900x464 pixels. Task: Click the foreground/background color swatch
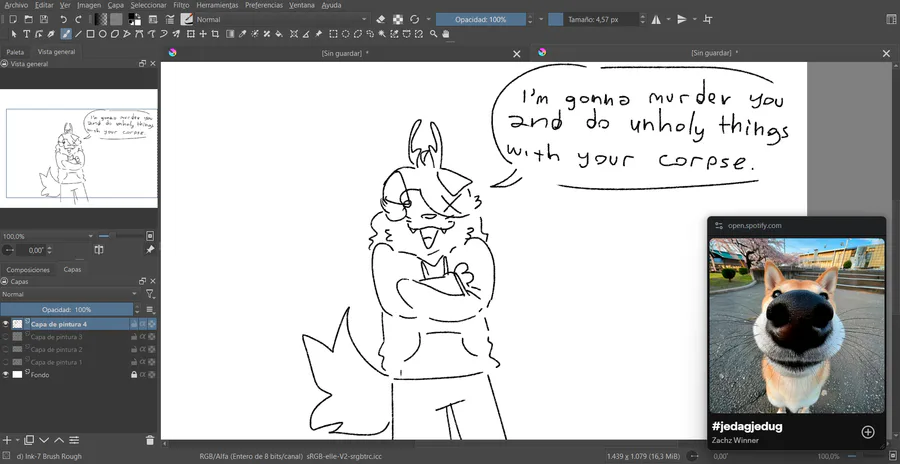(x=135, y=20)
